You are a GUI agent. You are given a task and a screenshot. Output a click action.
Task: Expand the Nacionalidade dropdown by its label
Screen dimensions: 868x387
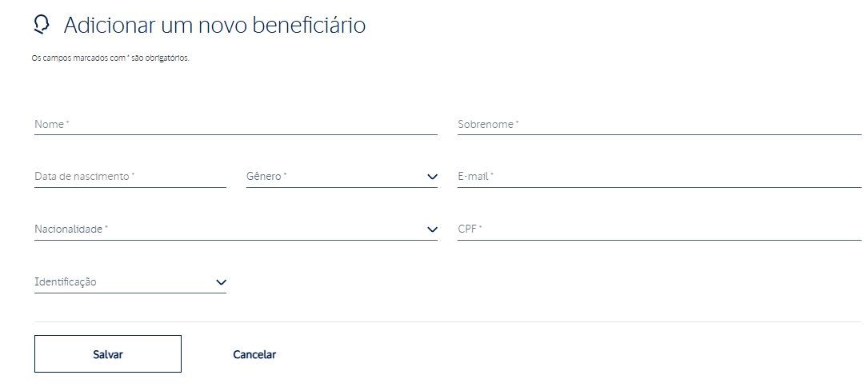click(69, 229)
